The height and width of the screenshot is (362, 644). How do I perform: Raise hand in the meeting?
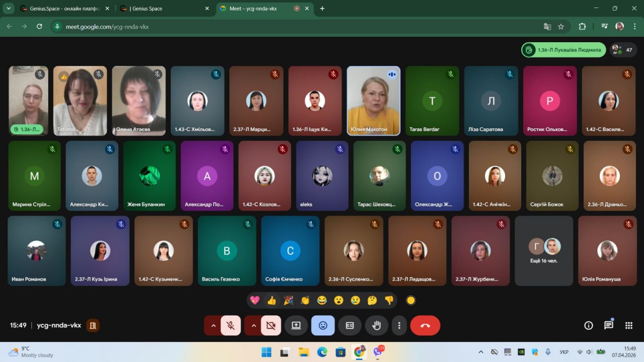376,326
